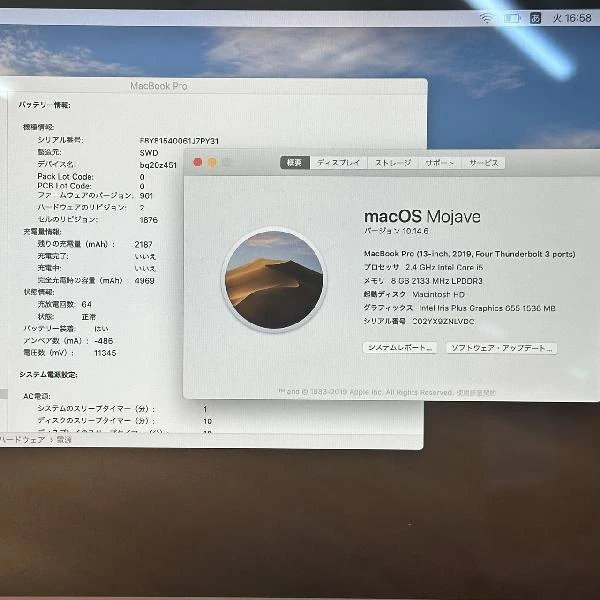The width and height of the screenshot is (600, 600).
Task: Click the battery status icon
Action: click(512, 18)
